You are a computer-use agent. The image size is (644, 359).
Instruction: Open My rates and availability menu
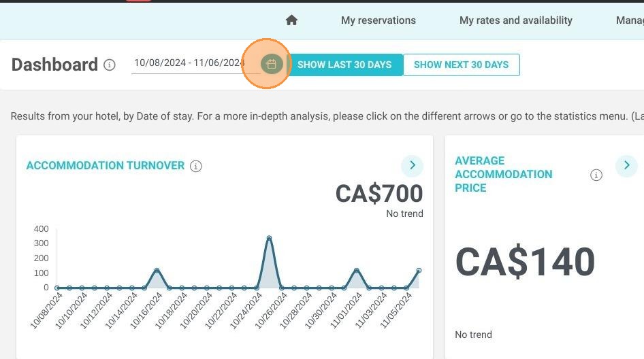click(x=516, y=20)
